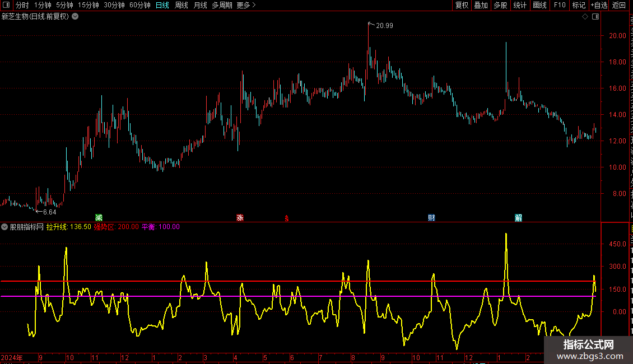
Task: Click the 拉升线: 136.50 value label
Action: pos(69,227)
